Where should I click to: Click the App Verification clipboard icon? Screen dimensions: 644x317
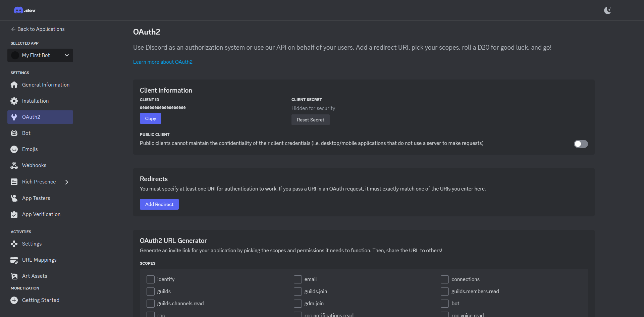[x=14, y=214]
